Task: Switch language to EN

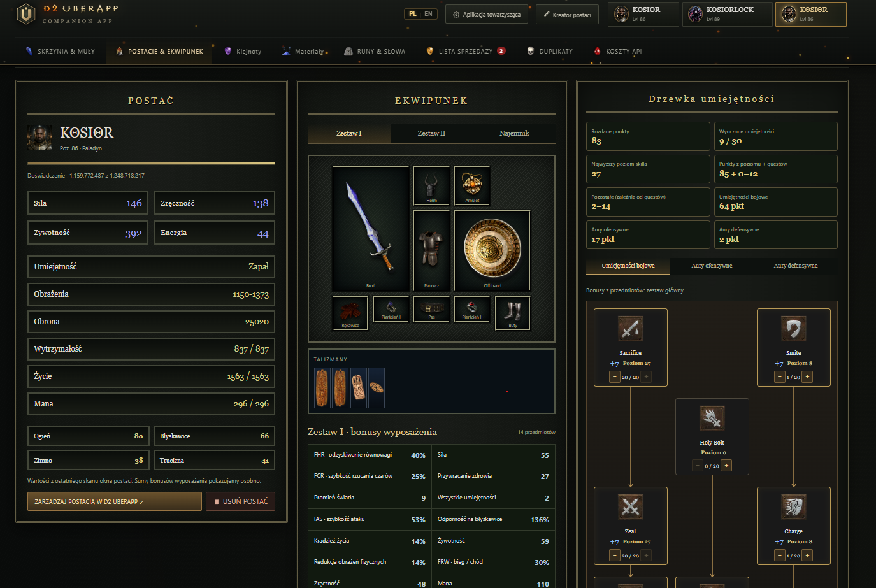Action: (428, 14)
